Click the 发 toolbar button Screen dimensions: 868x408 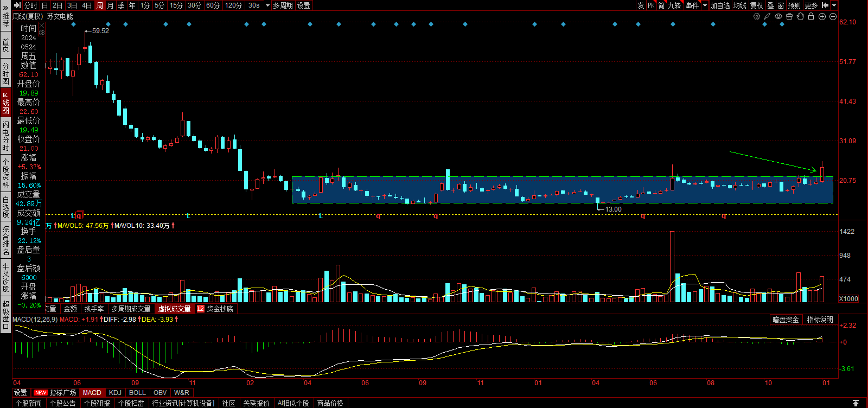pyautogui.click(x=641, y=5)
